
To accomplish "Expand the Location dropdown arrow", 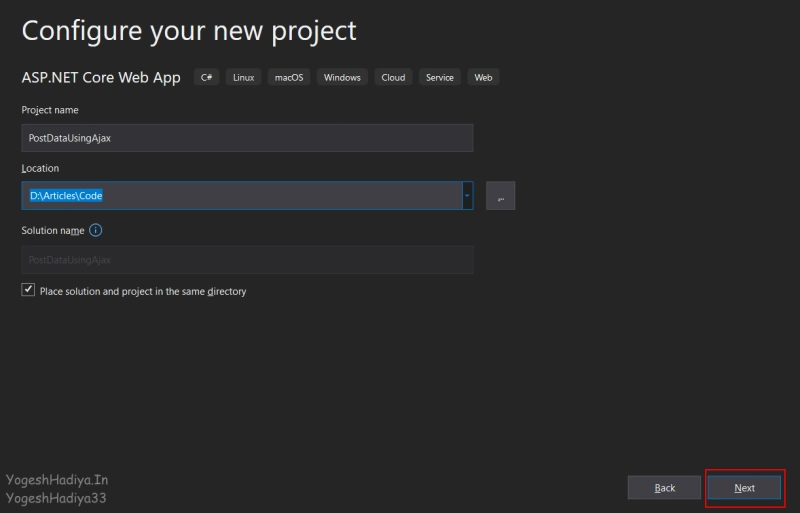I will coord(467,196).
